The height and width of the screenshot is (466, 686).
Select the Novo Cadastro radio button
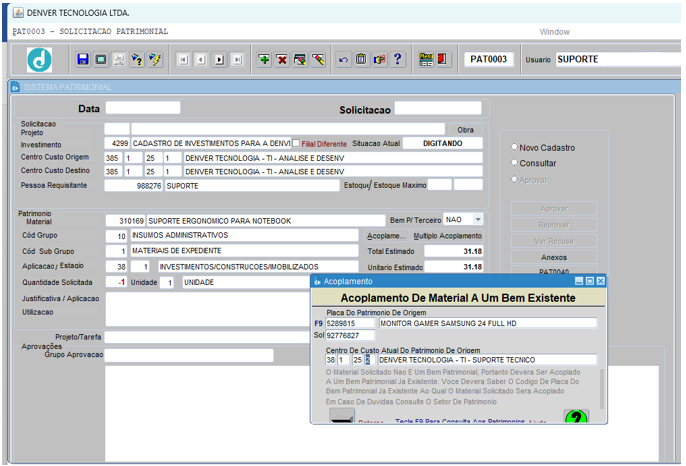click(x=514, y=148)
